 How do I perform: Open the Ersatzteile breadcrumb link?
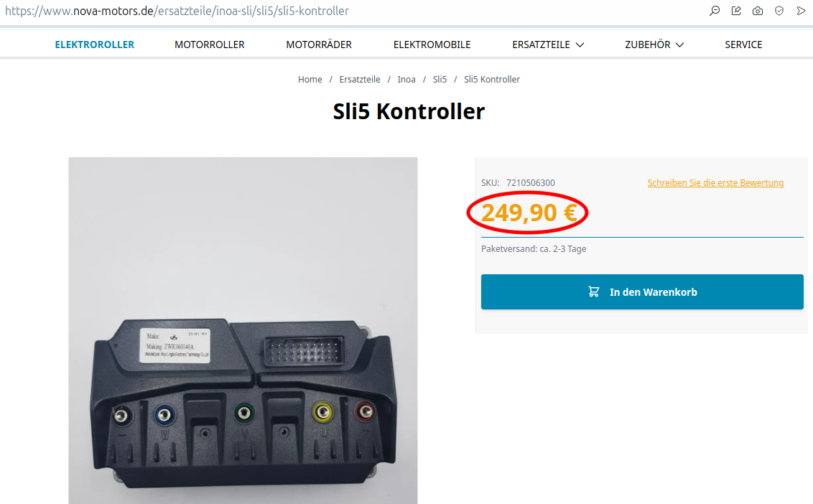click(360, 79)
